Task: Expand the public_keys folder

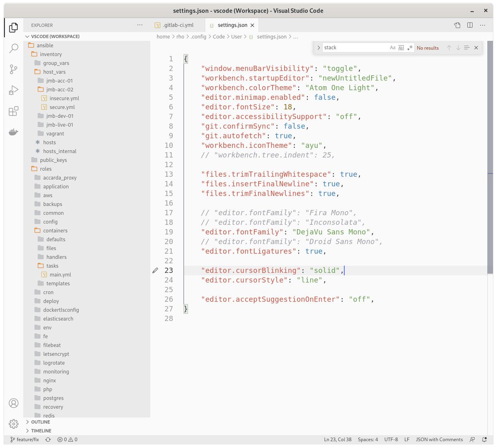Action: pos(87,160)
